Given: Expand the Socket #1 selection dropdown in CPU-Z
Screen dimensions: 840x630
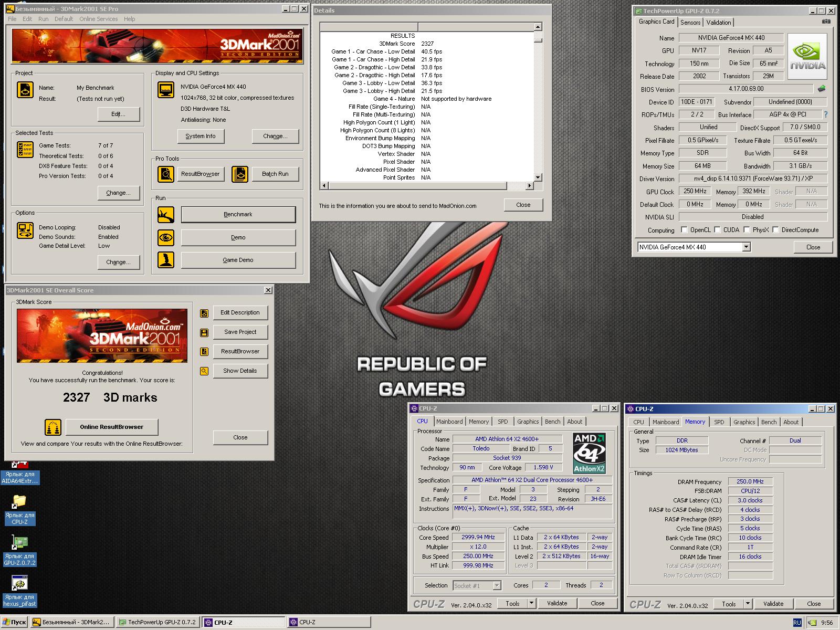Looking at the screenshot, I should pos(497,585).
